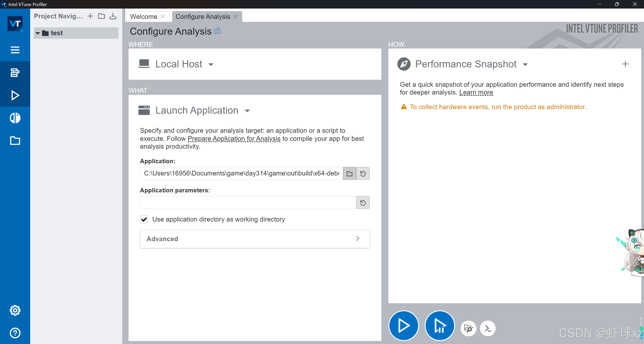
Task: Switch to the Welcome tab
Action: coord(144,17)
